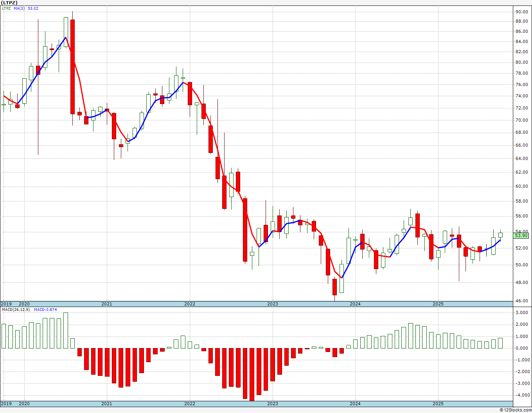Select the 72.00 price axis label

click(x=521, y=108)
